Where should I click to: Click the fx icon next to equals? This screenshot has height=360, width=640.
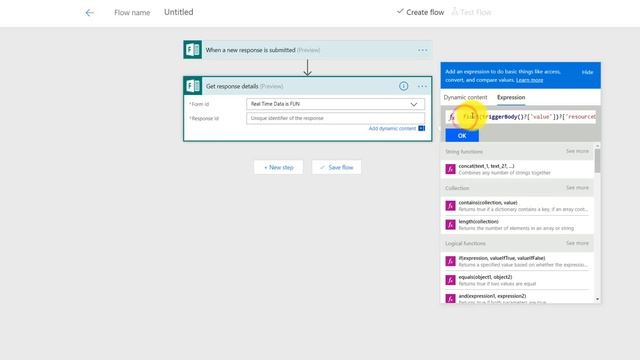tap(450, 280)
